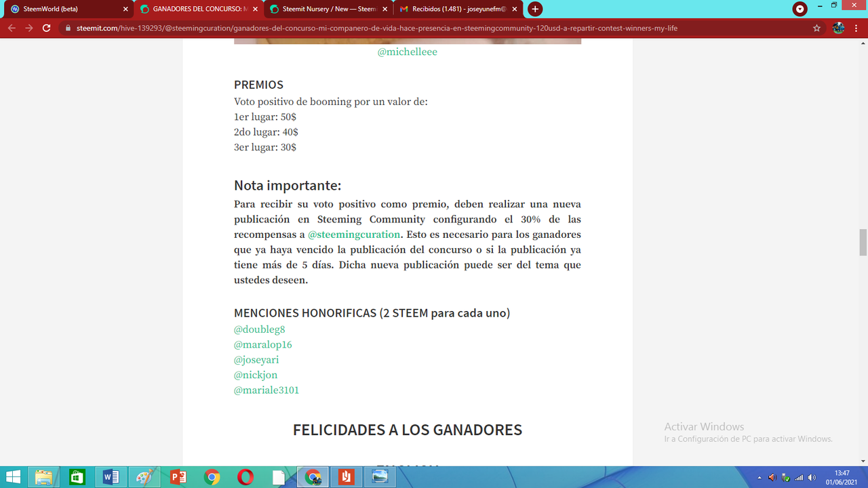Click the right-hand speaker icon beside the clock
This screenshot has width=868, height=488.
(812, 478)
